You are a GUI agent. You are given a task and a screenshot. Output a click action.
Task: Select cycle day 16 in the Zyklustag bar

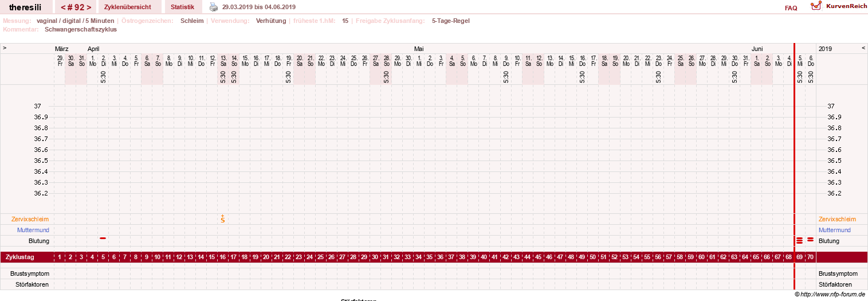point(223,257)
